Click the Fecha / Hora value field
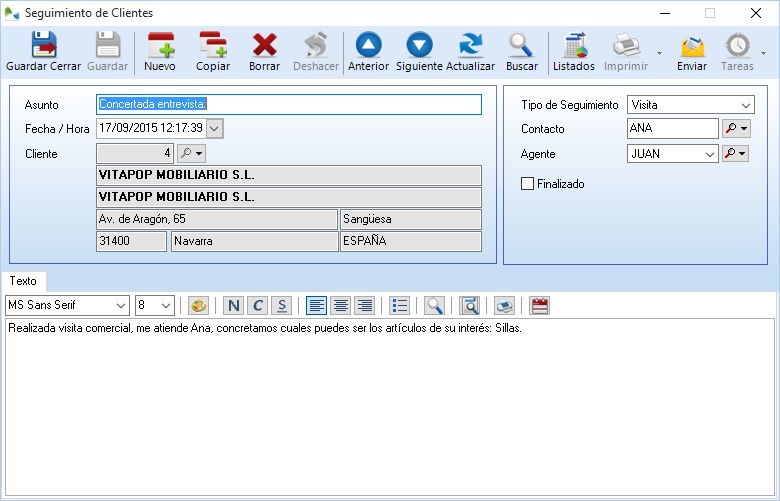The height and width of the screenshot is (501, 780). (151, 128)
